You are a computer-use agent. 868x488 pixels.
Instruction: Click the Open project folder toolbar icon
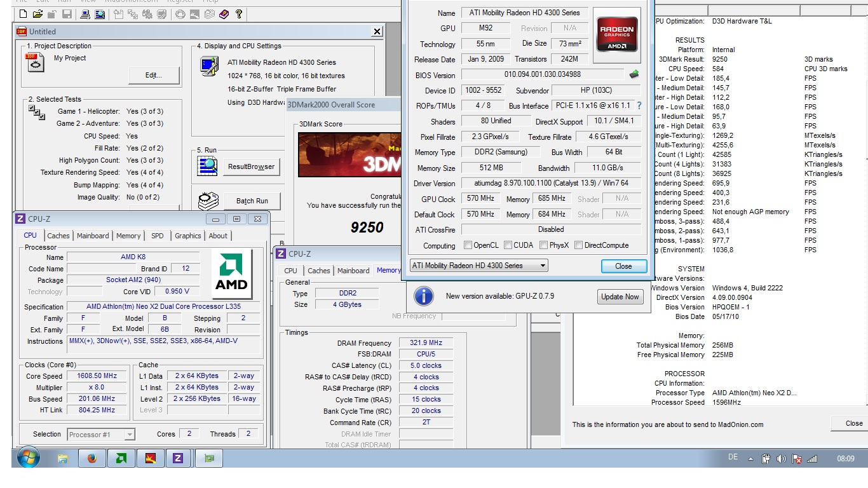point(37,13)
